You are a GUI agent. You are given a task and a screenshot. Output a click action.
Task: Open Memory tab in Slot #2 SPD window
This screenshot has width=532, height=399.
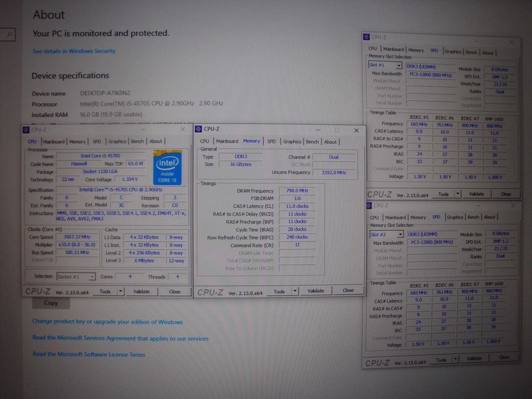418,218
